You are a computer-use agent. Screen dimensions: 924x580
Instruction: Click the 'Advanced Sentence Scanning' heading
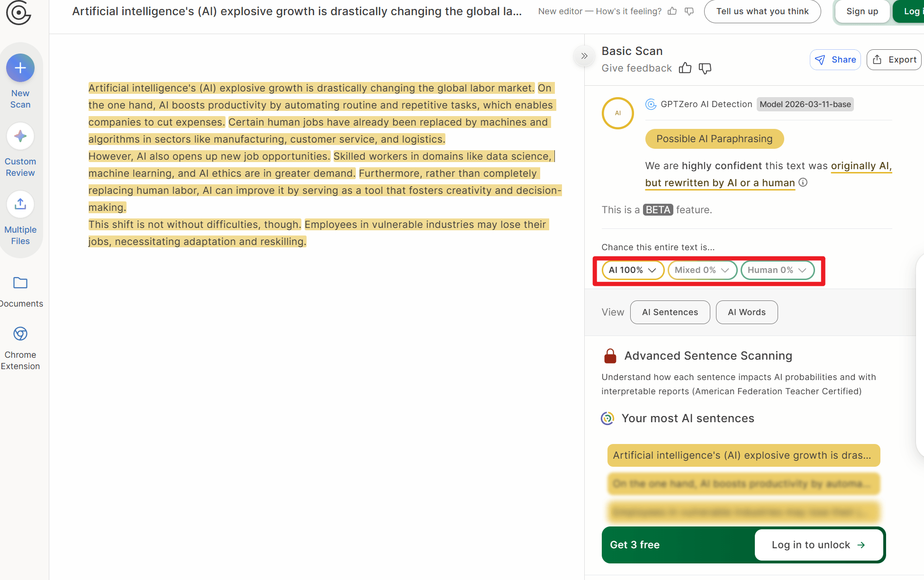708,356
